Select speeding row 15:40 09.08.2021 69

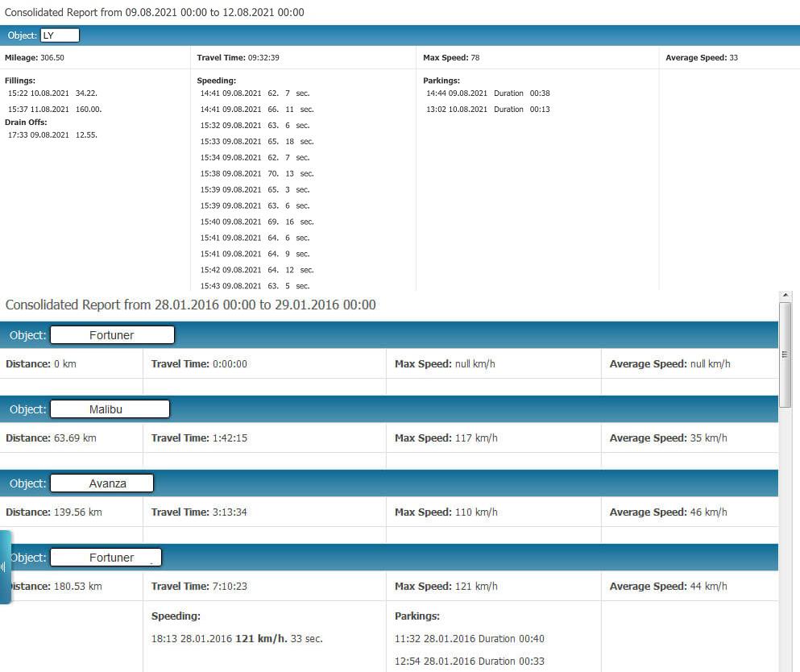pos(257,222)
